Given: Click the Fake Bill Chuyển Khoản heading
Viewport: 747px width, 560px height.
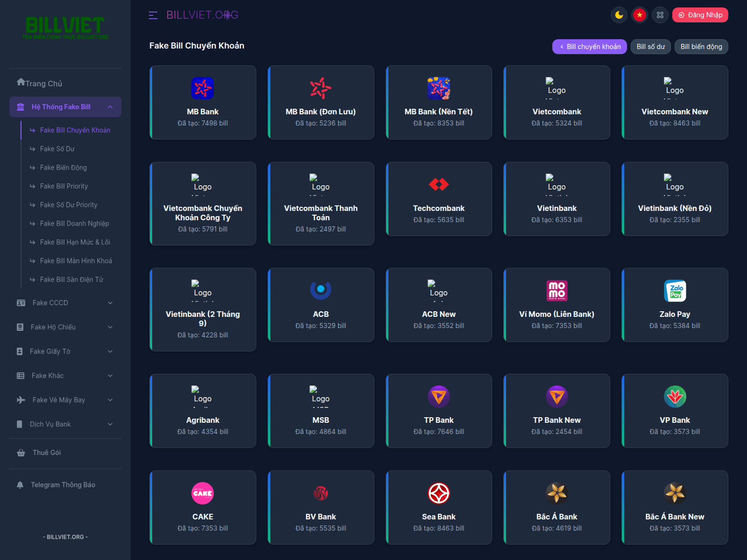Looking at the screenshot, I should click(x=197, y=46).
